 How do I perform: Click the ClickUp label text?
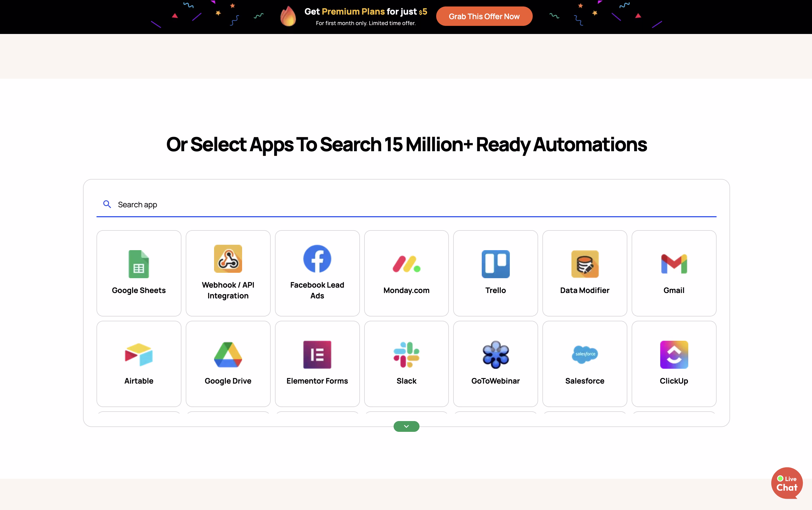coord(674,381)
